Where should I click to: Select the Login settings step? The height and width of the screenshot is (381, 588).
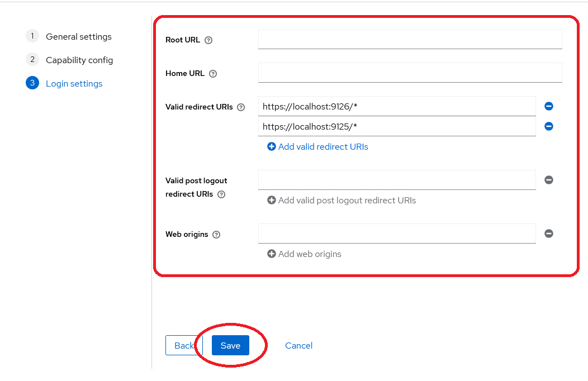[x=74, y=83]
